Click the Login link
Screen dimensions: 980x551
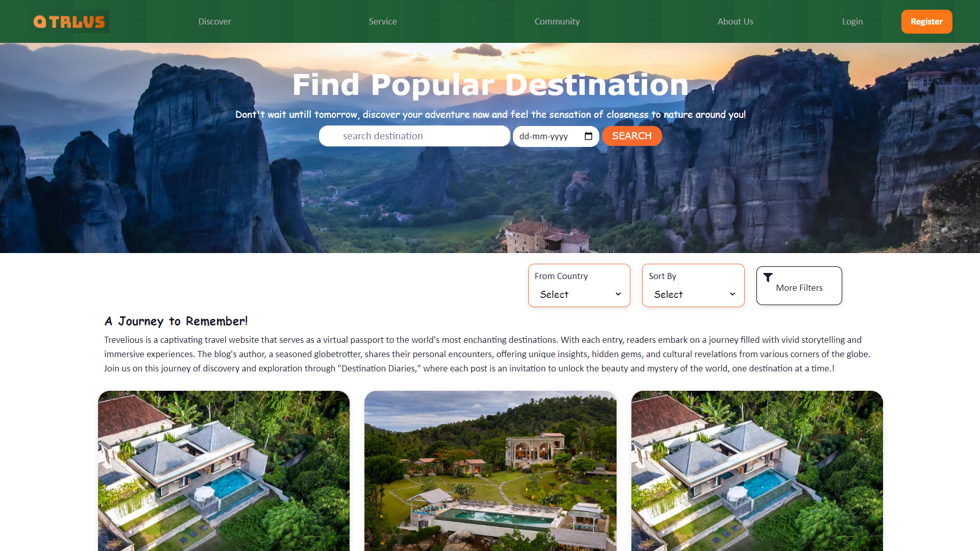click(x=852, y=21)
